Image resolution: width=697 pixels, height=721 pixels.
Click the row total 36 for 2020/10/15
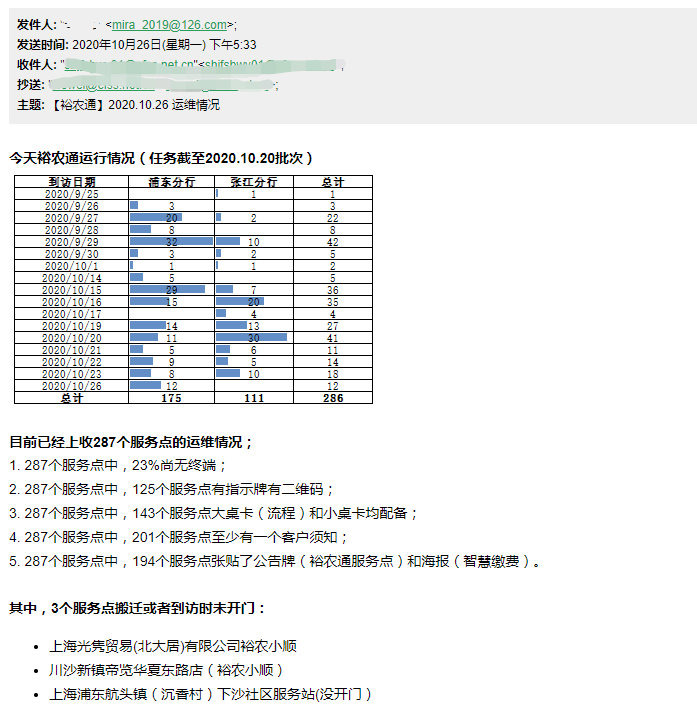tap(333, 290)
